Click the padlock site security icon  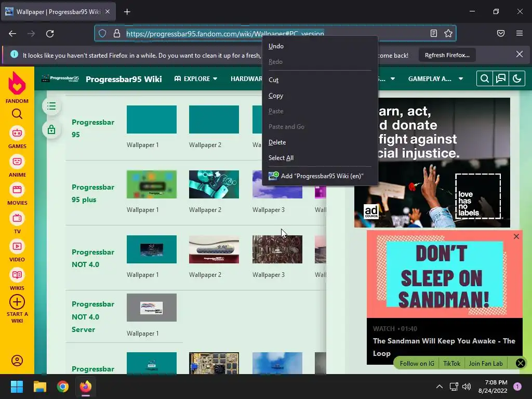(x=117, y=33)
